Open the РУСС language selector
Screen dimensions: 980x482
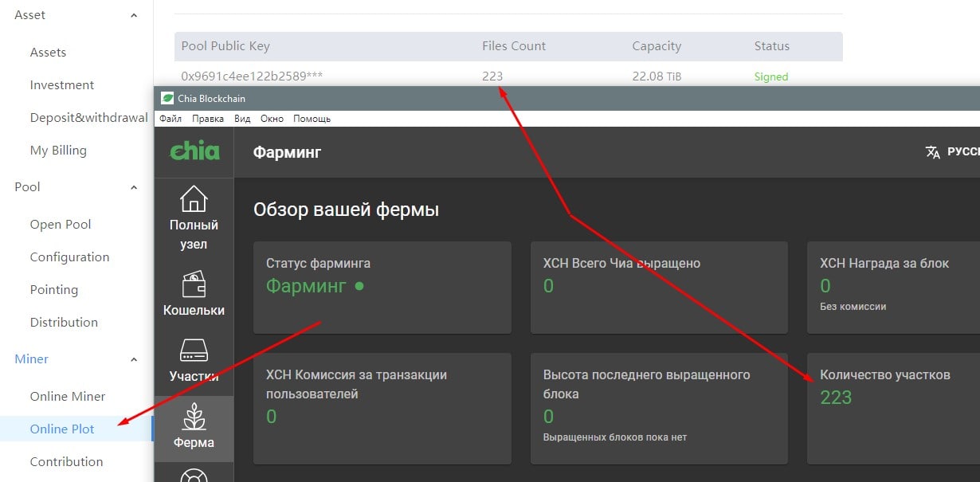point(963,151)
